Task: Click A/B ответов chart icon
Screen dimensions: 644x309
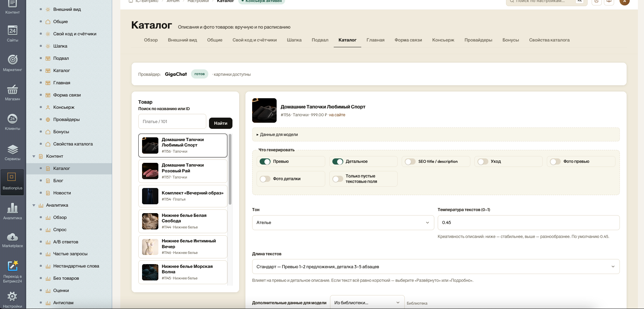Action: (48, 242)
